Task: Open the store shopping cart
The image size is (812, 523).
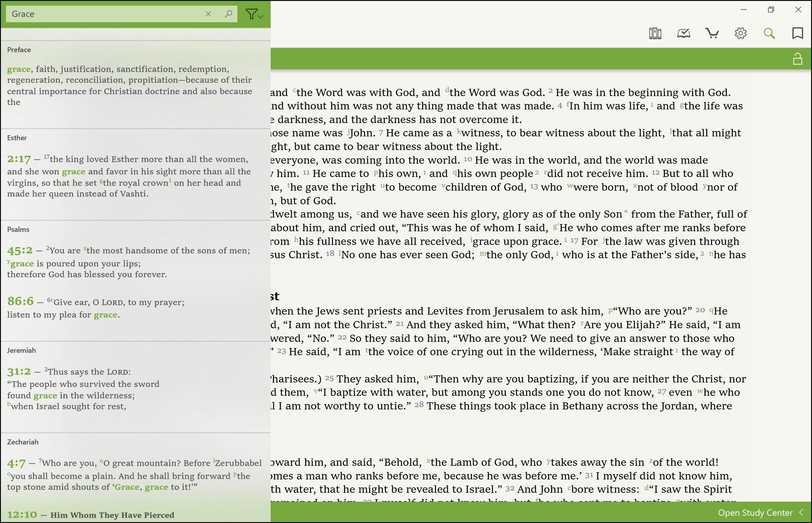Action: (x=712, y=33)
